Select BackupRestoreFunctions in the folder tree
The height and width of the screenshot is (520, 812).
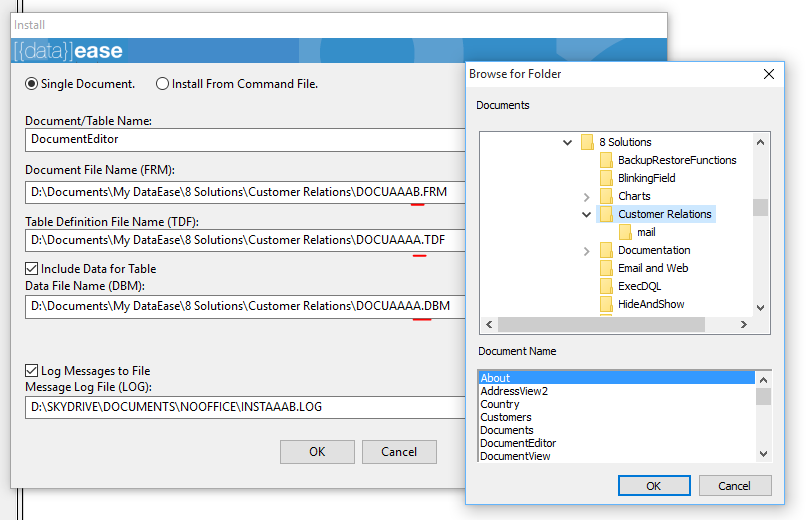point(677,160)
